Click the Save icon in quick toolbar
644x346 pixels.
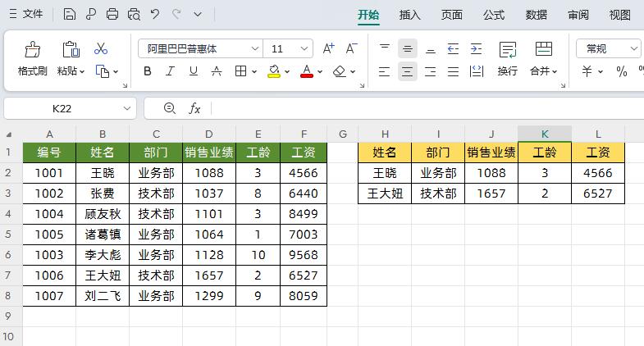pyautogui.click(x=70, y=14)
